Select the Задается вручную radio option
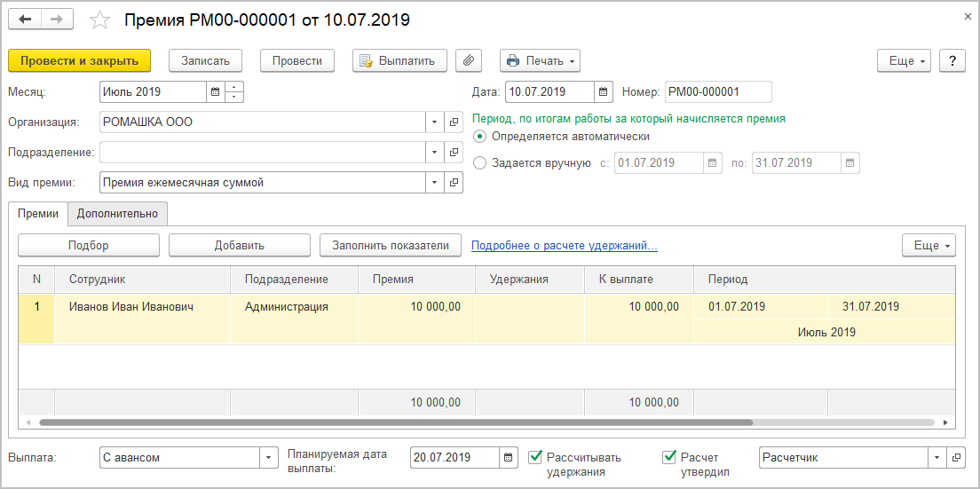The width and height of the screenshot is (980, 489). tap(480, 162)
